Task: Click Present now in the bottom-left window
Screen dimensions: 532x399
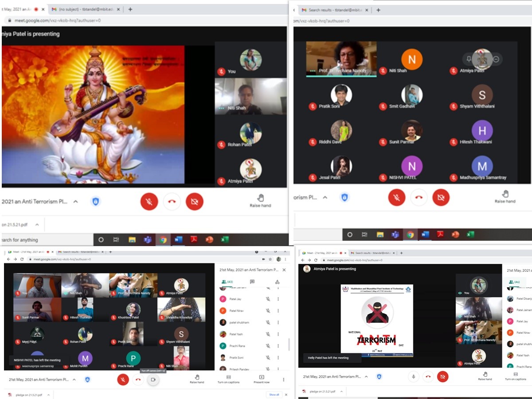Action: click(x=262, y=379)
